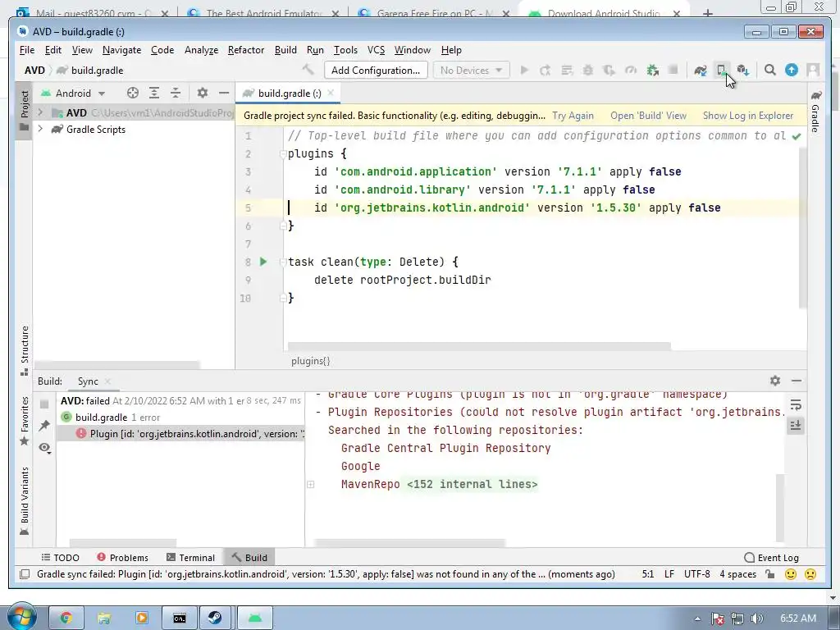Viewport: 840px width, 630px height.
Task: Open the 4 spaces indent selector
Action: [x=737, y=574]
